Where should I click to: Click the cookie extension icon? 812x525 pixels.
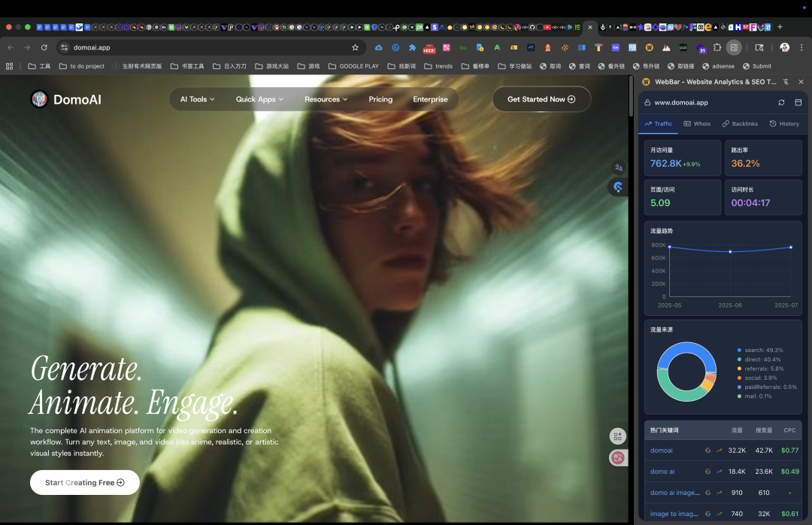coord(565,47)
